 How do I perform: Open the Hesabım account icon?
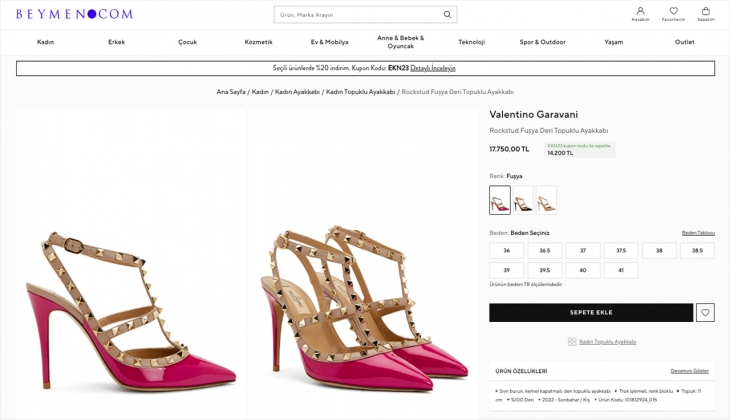coord(640,12)
